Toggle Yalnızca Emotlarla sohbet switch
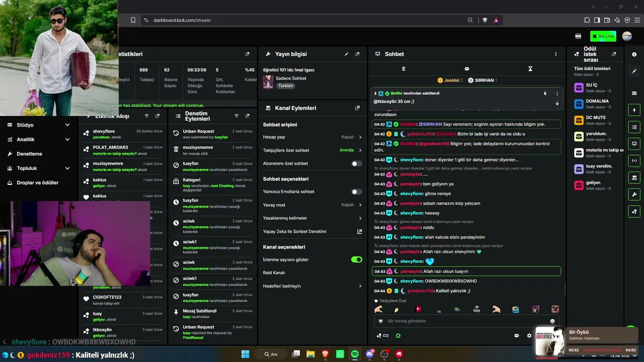Viewport: 644px width, 362px height. pyautogui.click(x=357, y=192)
